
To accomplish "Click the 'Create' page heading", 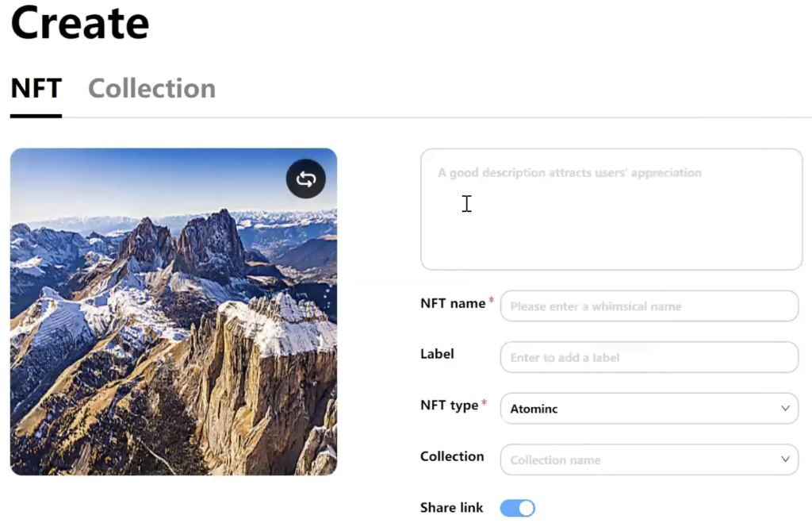I will 80,23.
